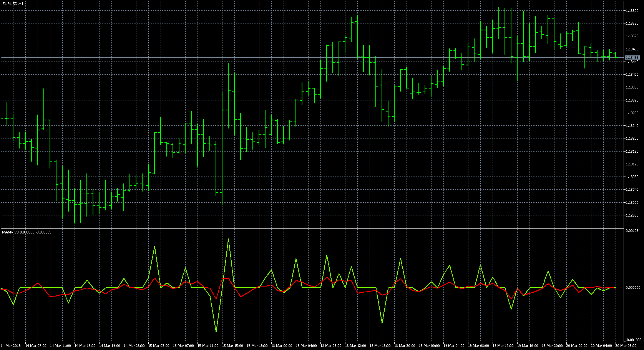
Task: Click 14 Mar 11:00 on the time axis
Action: [x=60, y=346]
